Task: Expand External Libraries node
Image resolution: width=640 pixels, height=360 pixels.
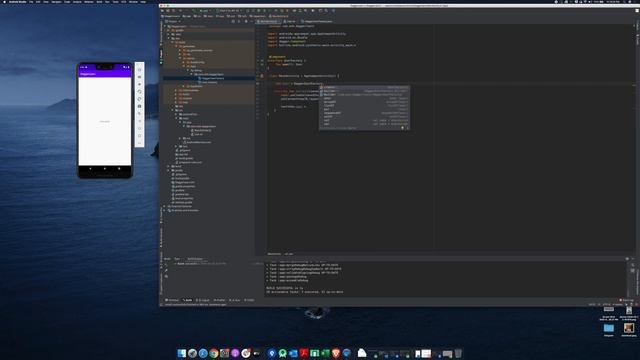Action: [x=164, y=207]
